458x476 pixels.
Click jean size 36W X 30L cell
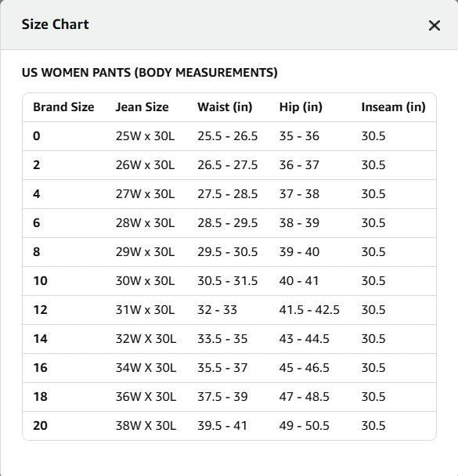(x=146, y=397)
